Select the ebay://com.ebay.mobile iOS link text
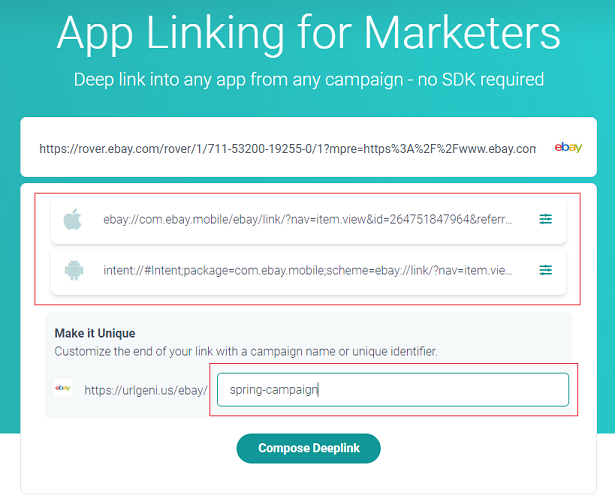The width and height of the screenshot is (615, 501). tap(308, 219)
